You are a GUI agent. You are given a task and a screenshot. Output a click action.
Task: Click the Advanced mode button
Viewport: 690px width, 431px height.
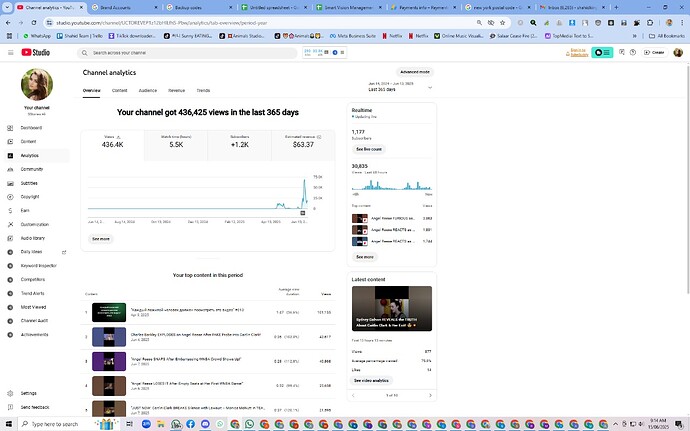tap(415, 72)
